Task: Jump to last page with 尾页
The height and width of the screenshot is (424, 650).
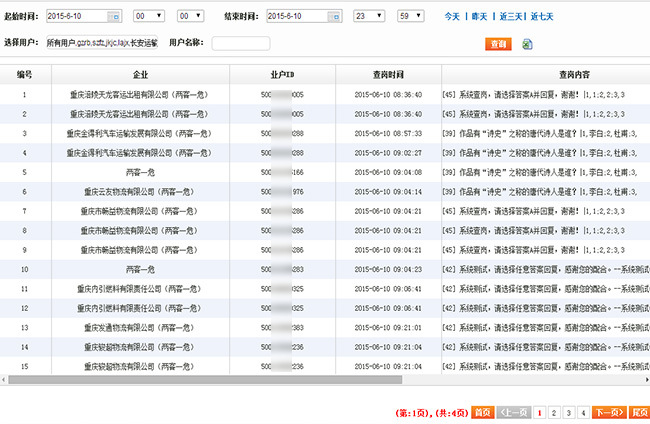Action: [x=639, y=412]
